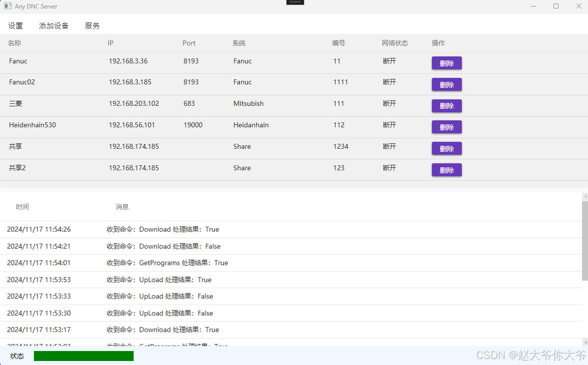The width and height of the screenshot is (588, 365).
Task: Click port value 683
Action: point(190,103)
